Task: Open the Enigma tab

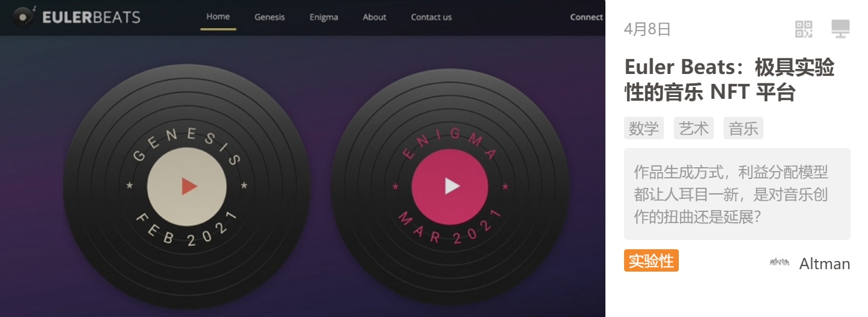Action: [324, 17]
